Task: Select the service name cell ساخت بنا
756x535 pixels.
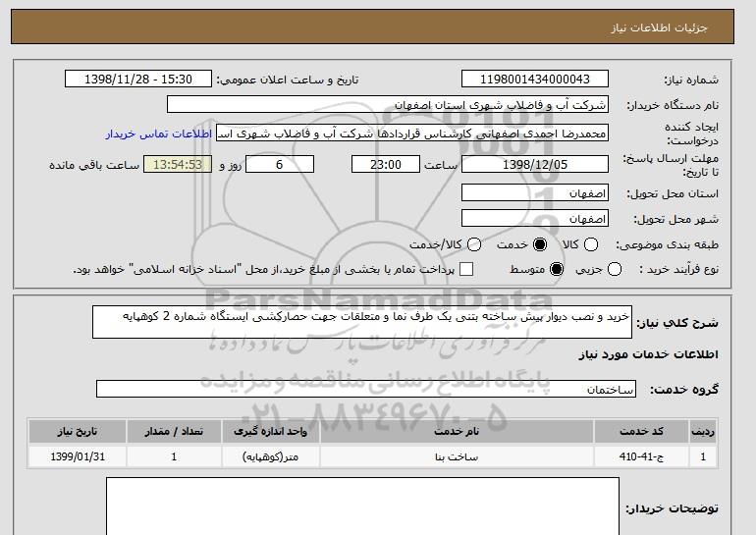Action: coord(457,456)
